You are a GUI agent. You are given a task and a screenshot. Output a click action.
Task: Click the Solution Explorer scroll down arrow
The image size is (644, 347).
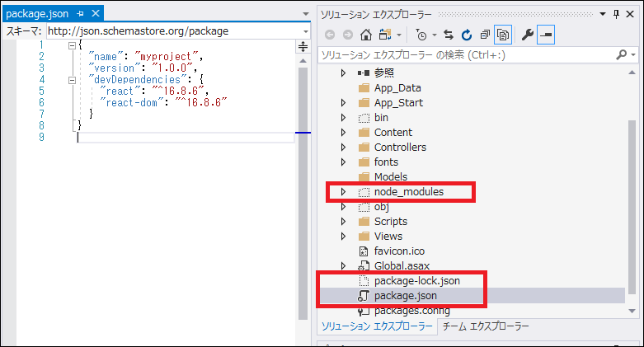pyautogui.click(x=632, y=311)
